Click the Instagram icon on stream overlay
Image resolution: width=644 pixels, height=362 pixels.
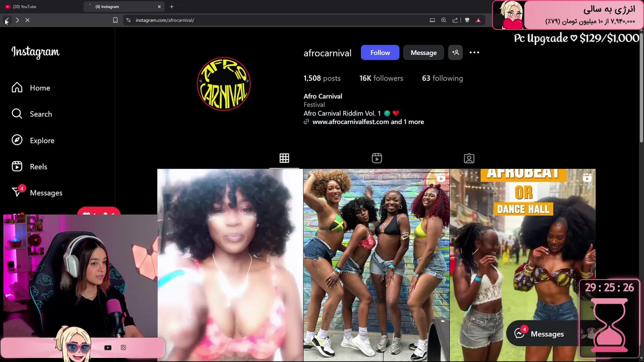(123, 347)
